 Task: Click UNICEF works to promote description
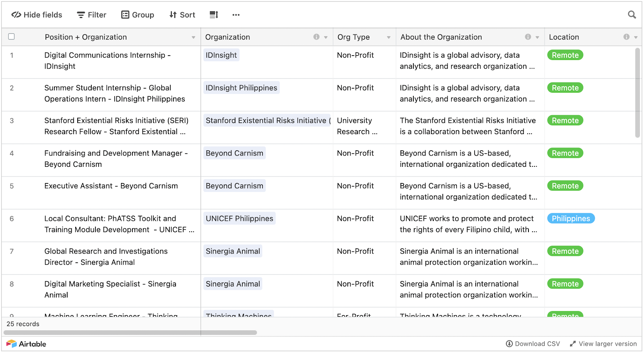click(470, 225)
